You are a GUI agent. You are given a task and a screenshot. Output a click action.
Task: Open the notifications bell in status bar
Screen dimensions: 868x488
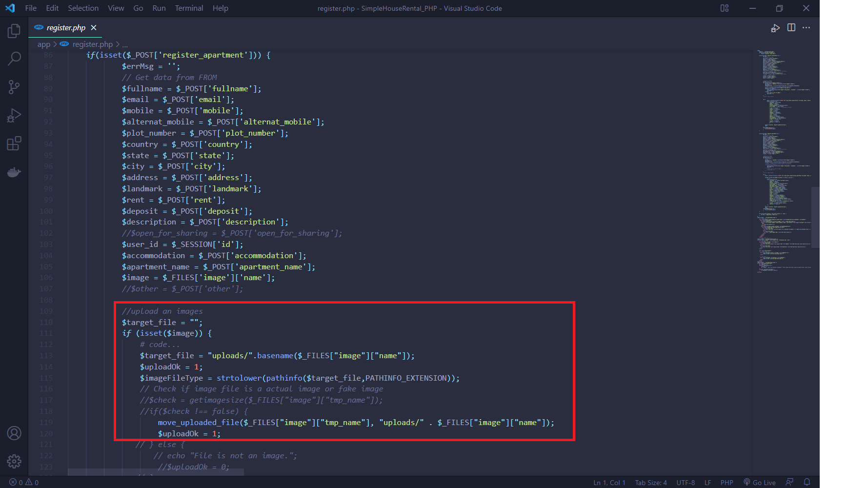click(x=807, y=482)
